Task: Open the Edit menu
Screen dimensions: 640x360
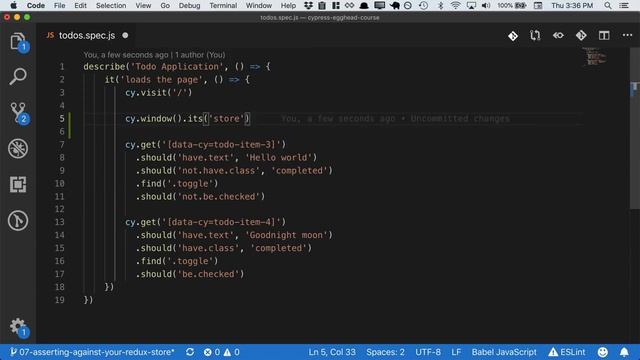Action: click(x=80, y=6)
